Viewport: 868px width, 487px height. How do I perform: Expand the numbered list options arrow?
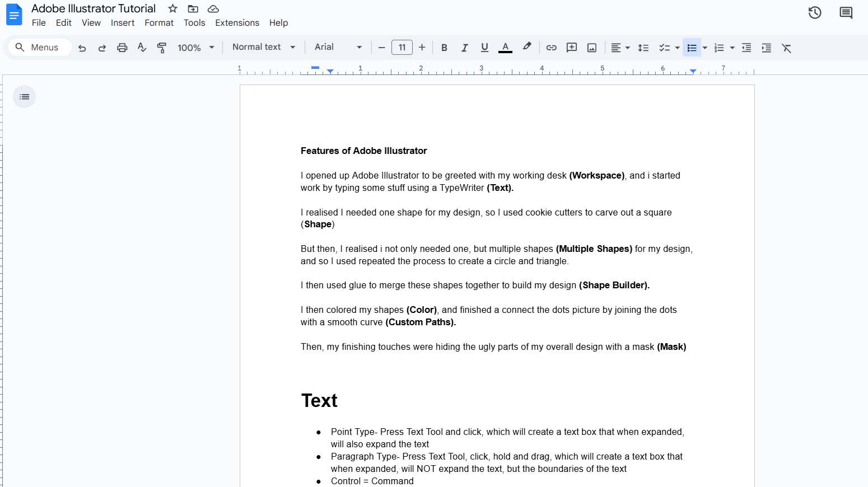(732, 48)
